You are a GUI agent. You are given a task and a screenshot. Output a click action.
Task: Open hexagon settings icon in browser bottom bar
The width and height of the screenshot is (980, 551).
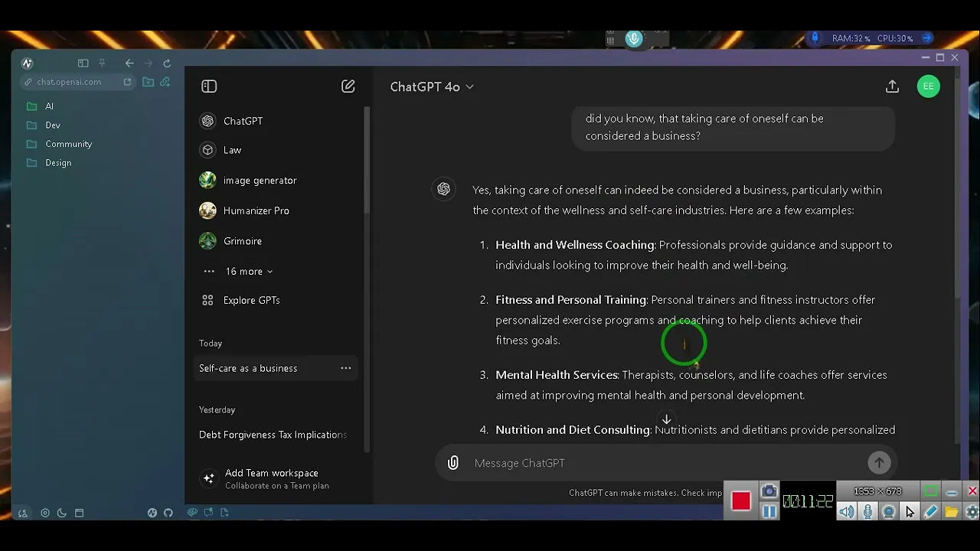pos(45,513)
